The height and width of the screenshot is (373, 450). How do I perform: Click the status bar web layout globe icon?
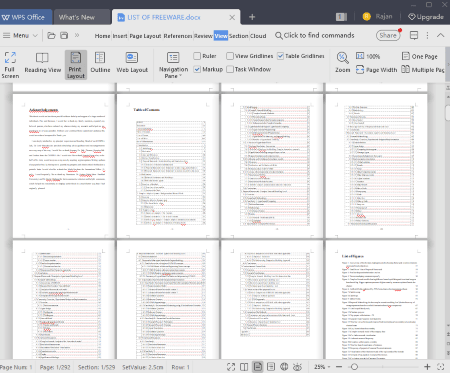[284, 367]
